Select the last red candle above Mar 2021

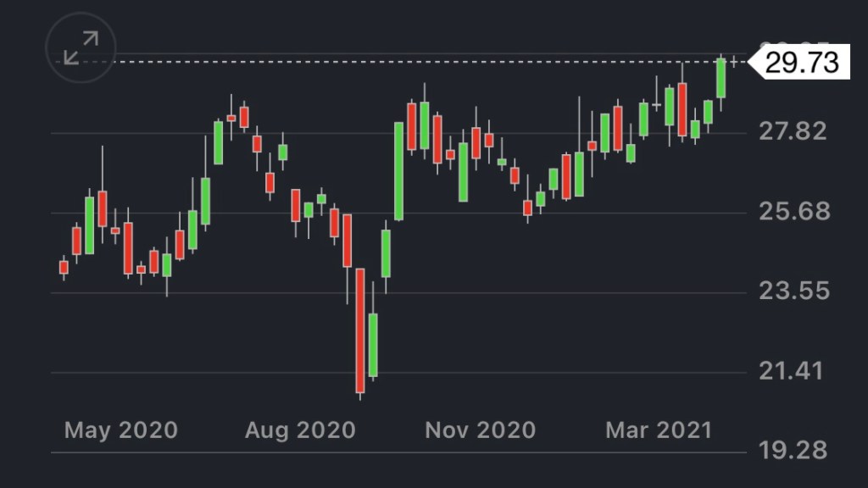pyautogui.click(x=682, y=109)
